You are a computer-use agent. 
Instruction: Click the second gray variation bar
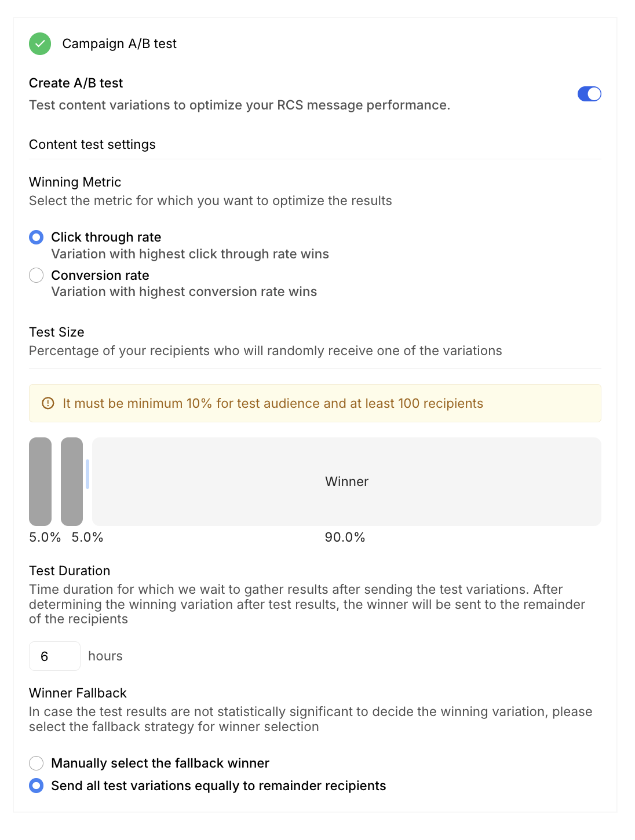pos(72,481)
